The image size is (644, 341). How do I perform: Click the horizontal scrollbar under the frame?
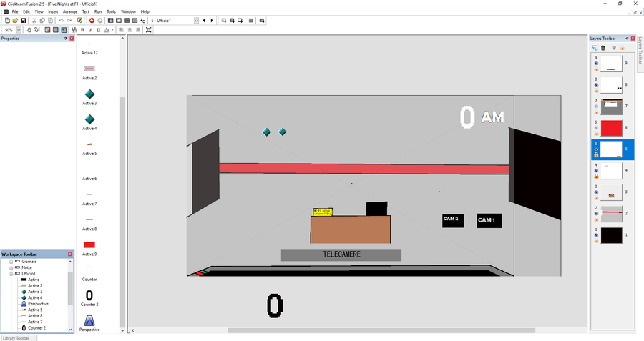click(x=381, y=330)
